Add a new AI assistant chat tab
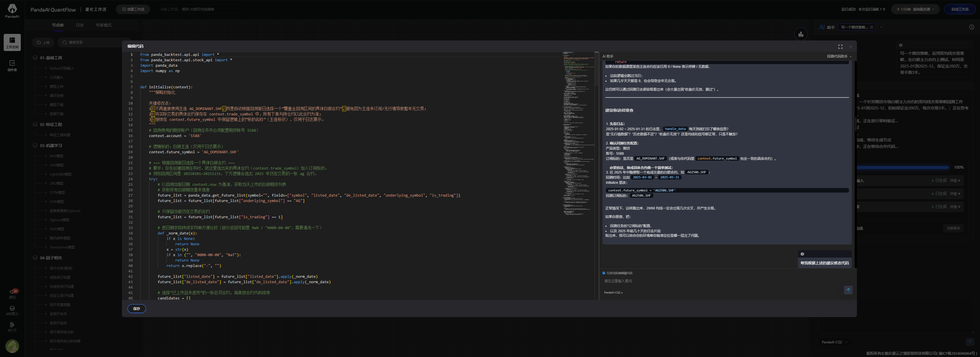 [x=881, y=27]
